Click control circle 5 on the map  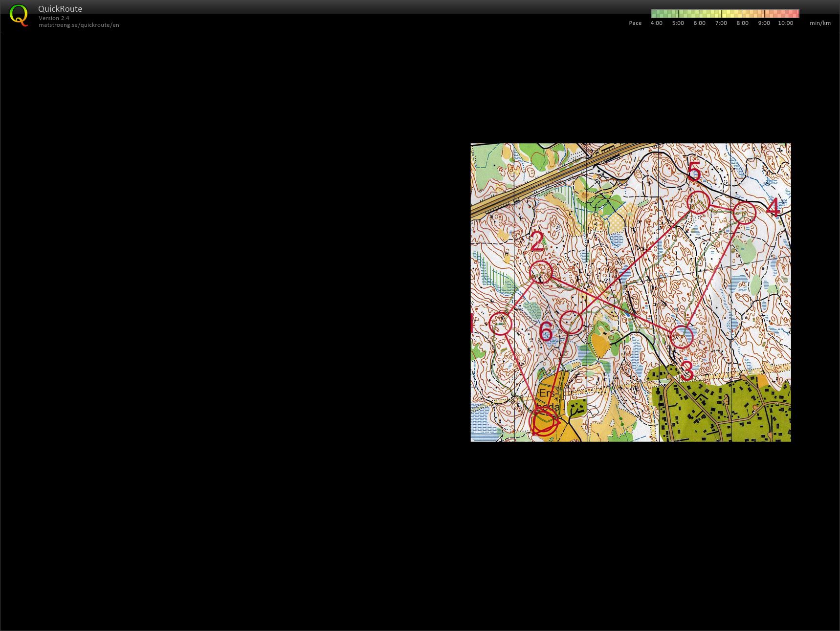pyautogui.click(x=698, y=202)
